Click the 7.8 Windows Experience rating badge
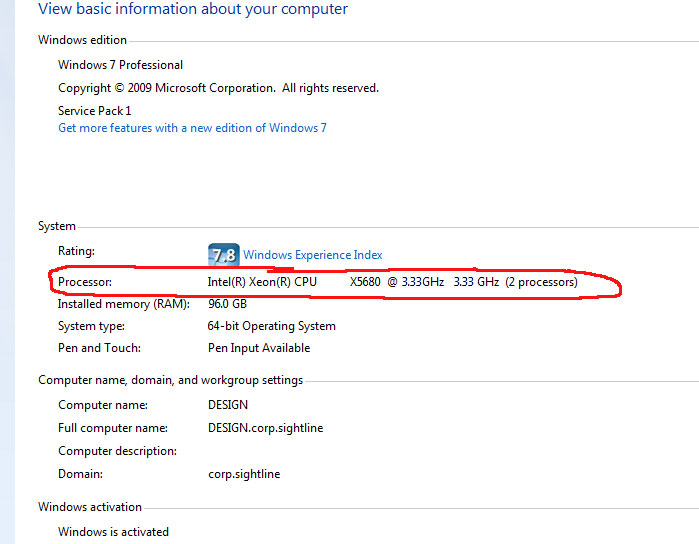This screenshot has height=544, width=699. [224, 255]
